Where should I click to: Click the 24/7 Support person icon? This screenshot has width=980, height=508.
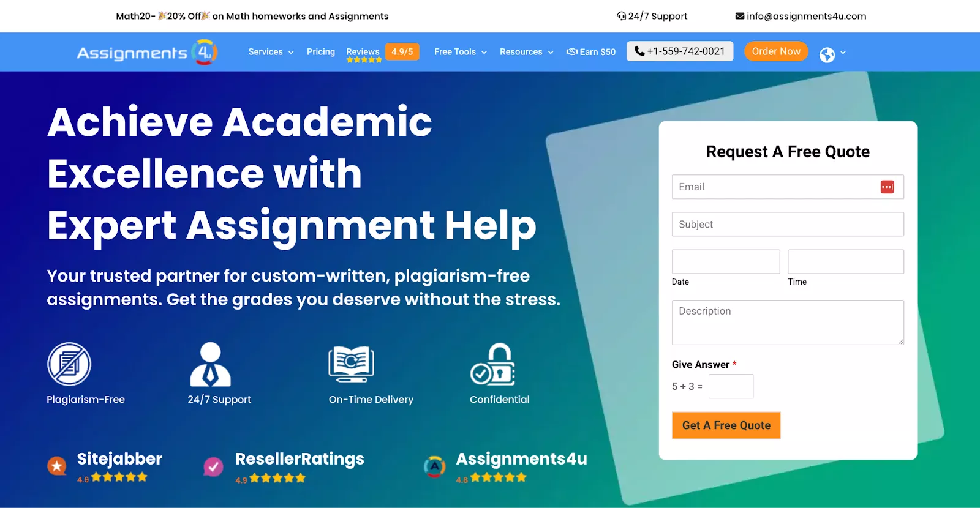(210, 364)
